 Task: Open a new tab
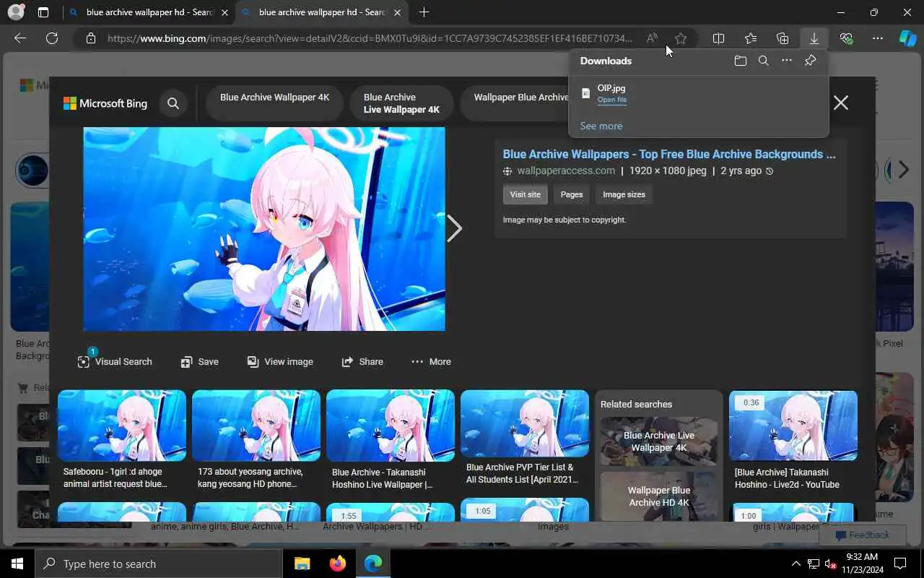[x=424, y=12]
